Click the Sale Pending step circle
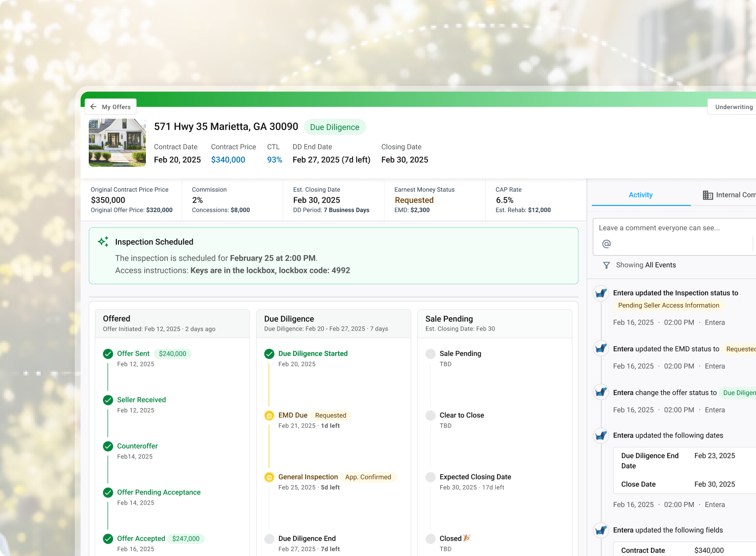The image size is (756, 556). point(431,354)
